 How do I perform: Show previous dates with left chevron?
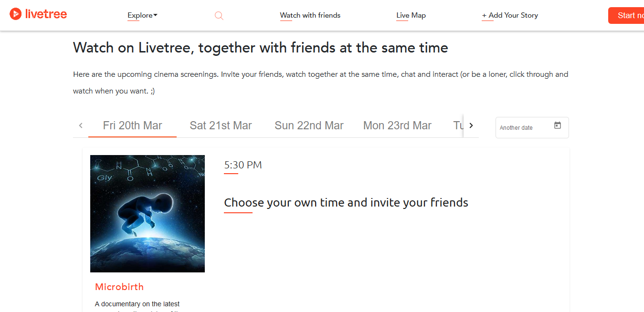[x=81, y=125]
